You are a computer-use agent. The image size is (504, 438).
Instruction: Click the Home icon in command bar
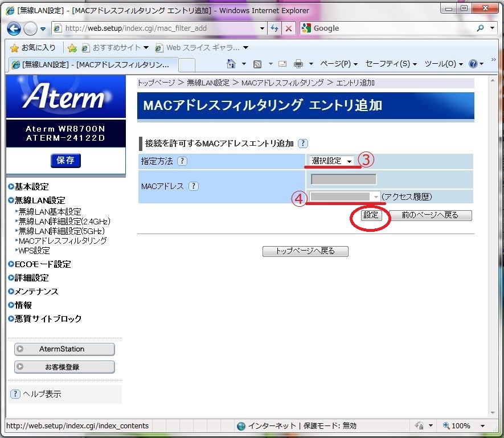tap(231, 64)
